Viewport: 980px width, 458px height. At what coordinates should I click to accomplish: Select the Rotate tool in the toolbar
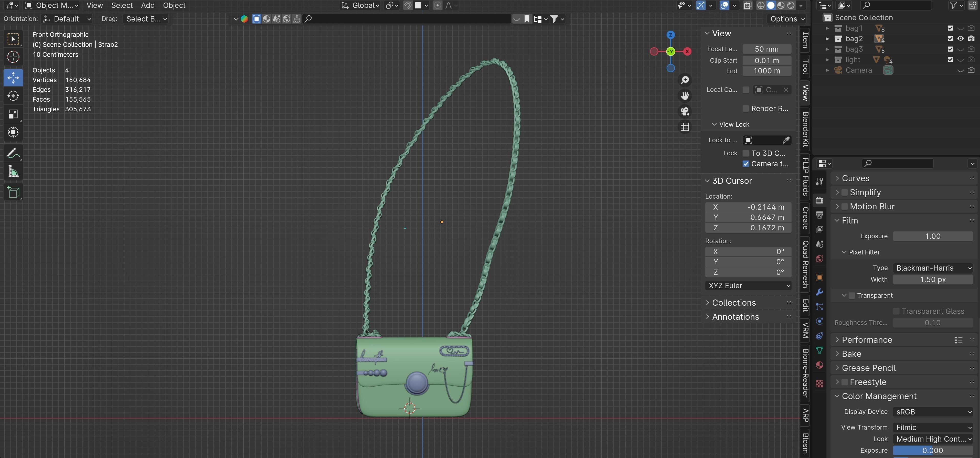pos(13,96)
